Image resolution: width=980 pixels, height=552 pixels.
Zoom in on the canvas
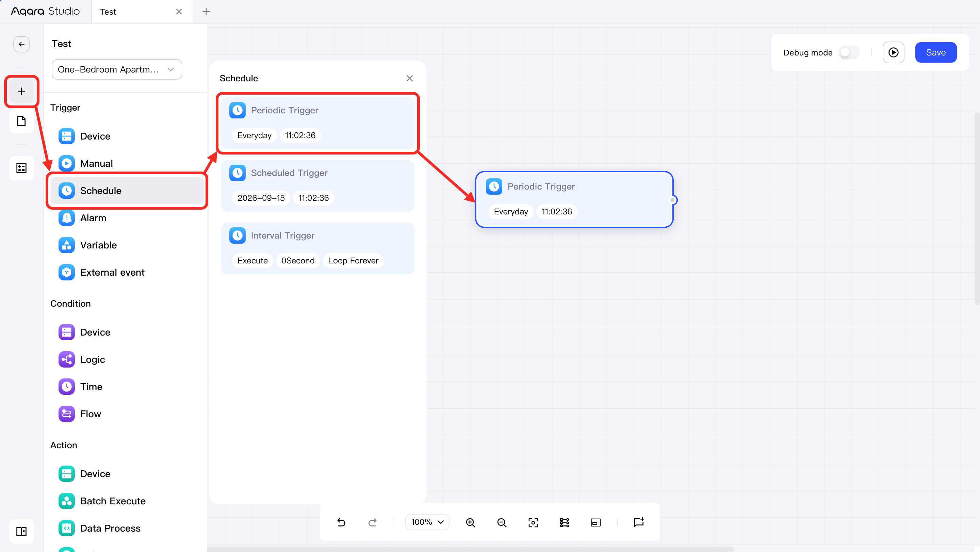coord(471,522)
